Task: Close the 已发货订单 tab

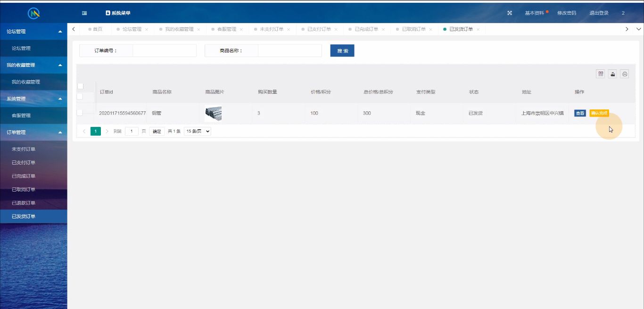Action: coord(478,29)
